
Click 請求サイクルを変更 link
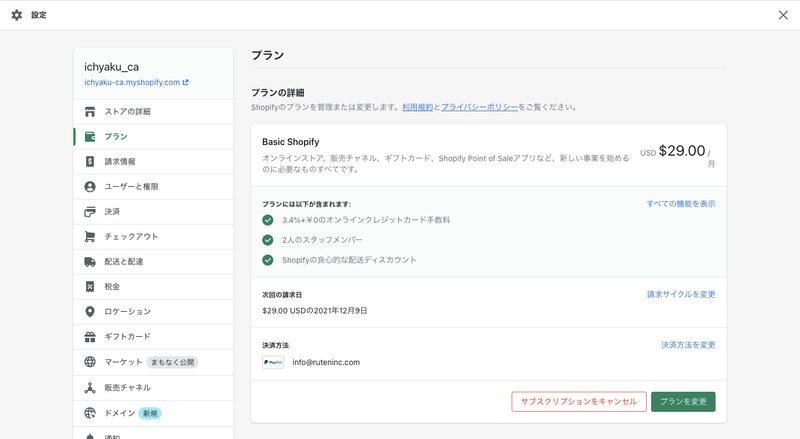(x=681, y=294)
